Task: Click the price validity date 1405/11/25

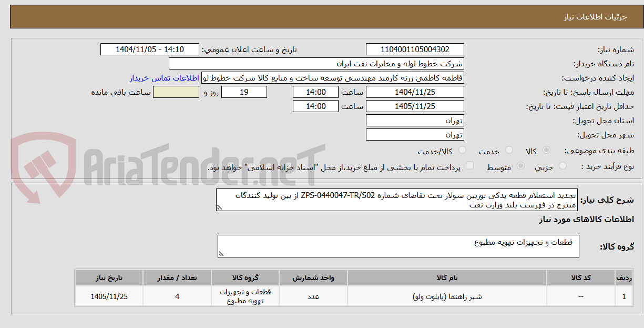Action: click(x=415, y=106)
